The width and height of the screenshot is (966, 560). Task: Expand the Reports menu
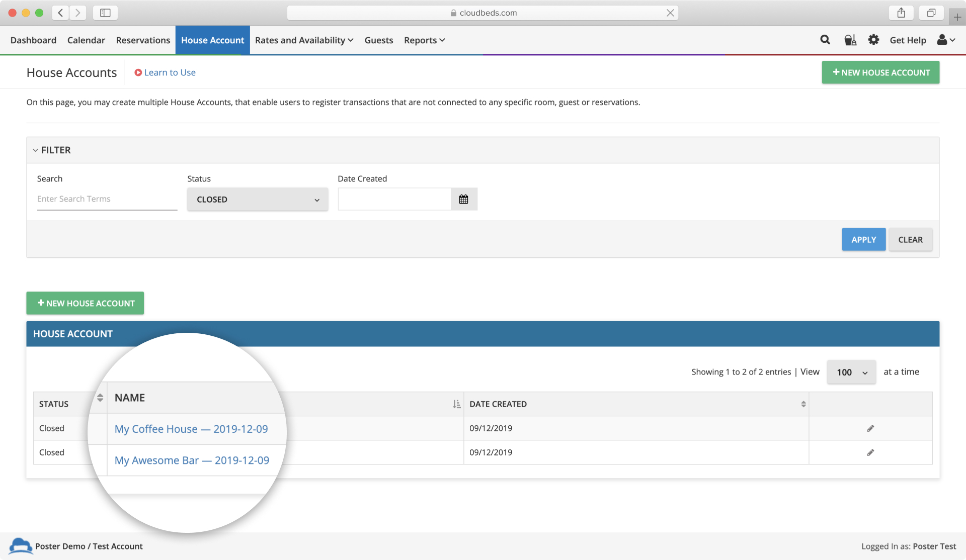point(424,40)
